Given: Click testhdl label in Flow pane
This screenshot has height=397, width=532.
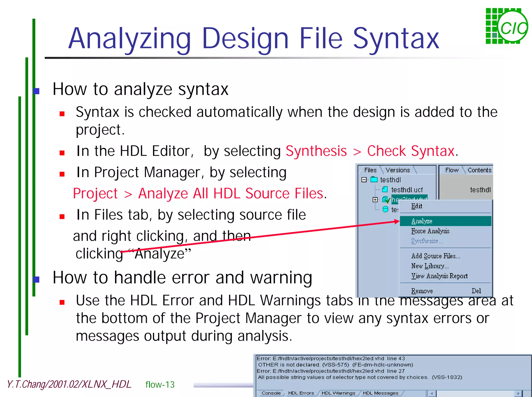Looking at the screenshot, I should pos(480,190).
